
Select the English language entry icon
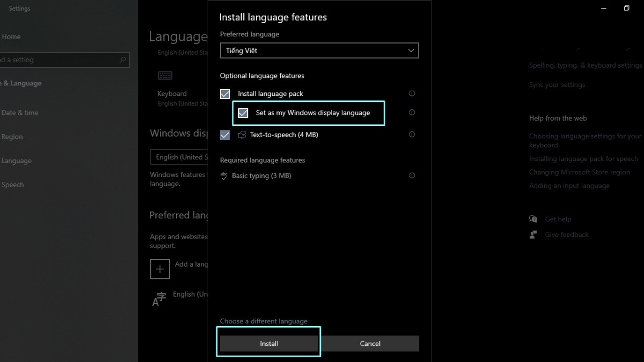pos(159,300)
